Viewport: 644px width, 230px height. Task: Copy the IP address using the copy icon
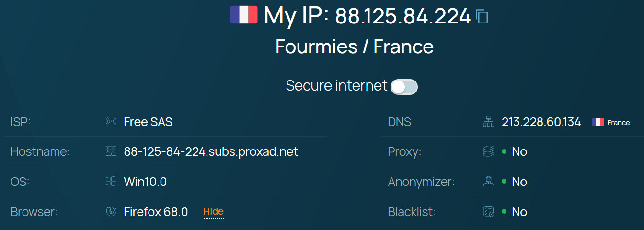coord(482,16)
